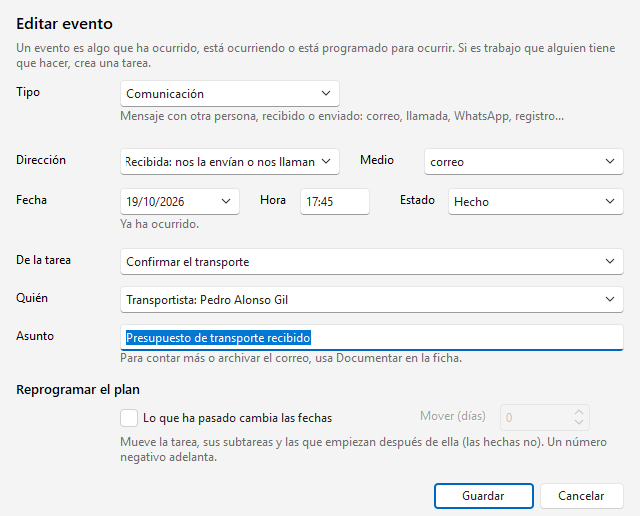Decrease Mover (días) with the down arrow

click(579, 422)
